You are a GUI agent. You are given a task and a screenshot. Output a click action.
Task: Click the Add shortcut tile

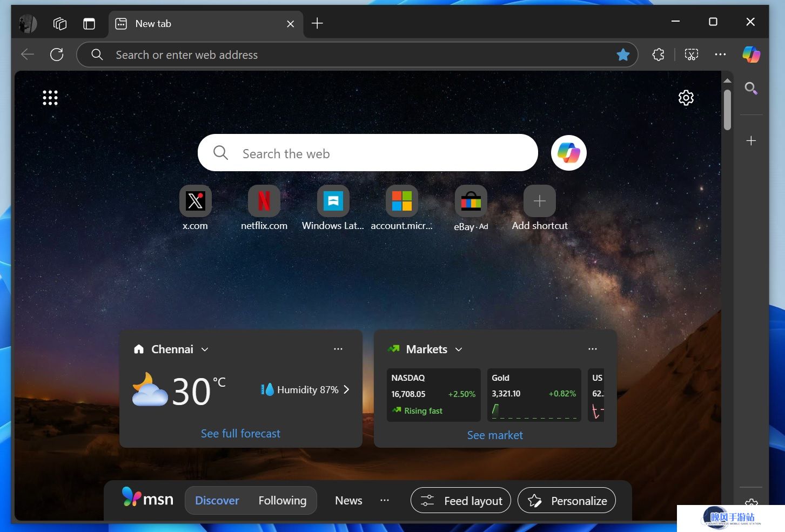point(540,208)
